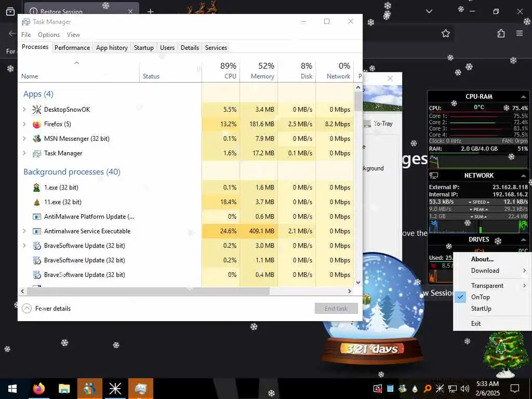The image size is (532, 399).
Task: Open a new Firefox tab
Action: tap(150, 11)
